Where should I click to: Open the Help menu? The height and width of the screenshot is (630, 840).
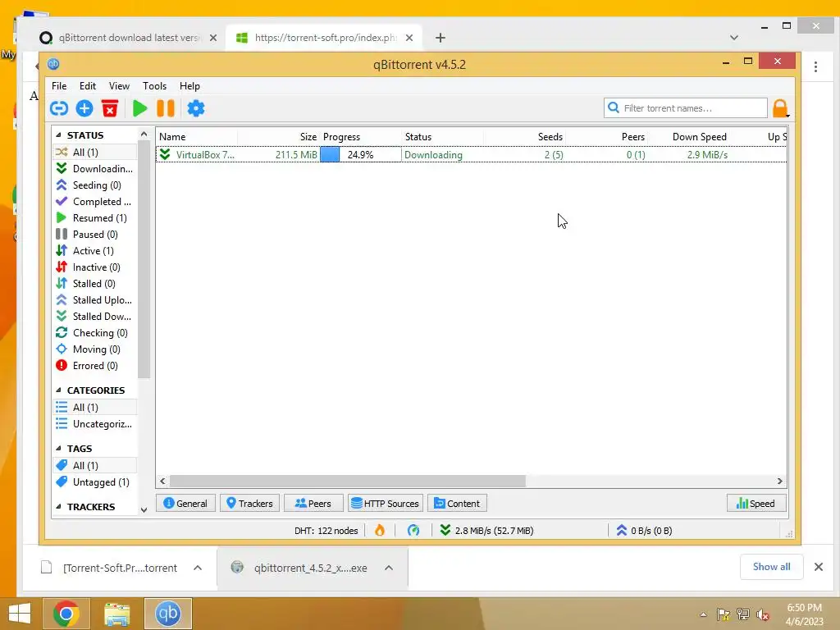(x=189, y=85)
